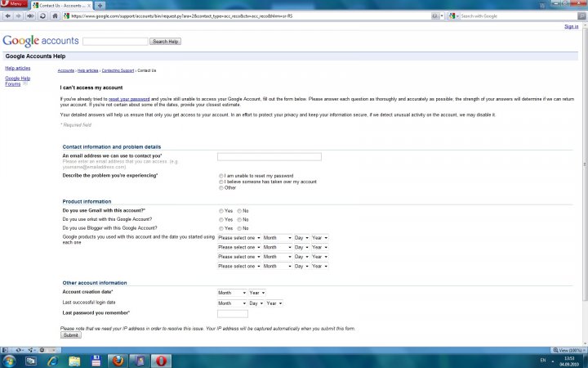Click the page vertical scrollbar
The width and height of the screenshot is (588, 368).
coord(584,184)
